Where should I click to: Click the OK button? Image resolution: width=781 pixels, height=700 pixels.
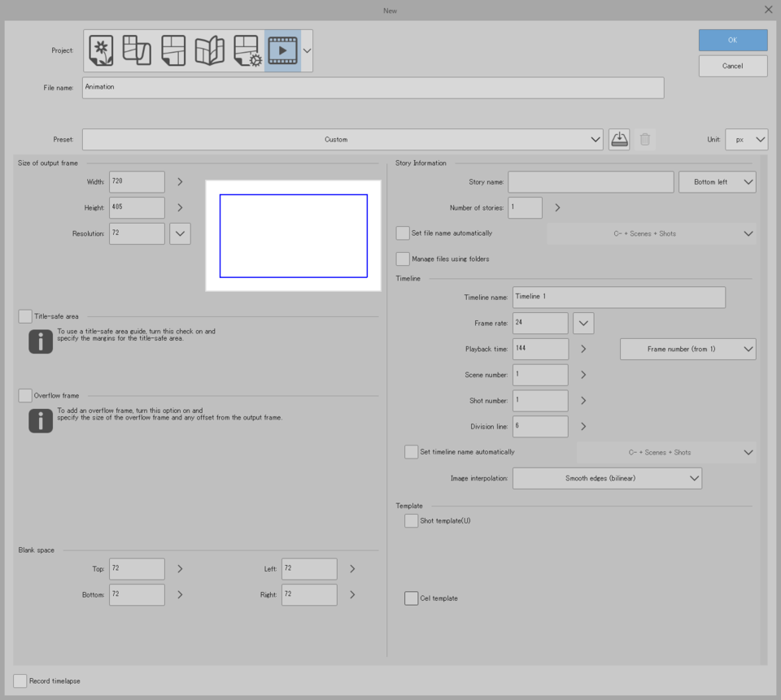732,40
